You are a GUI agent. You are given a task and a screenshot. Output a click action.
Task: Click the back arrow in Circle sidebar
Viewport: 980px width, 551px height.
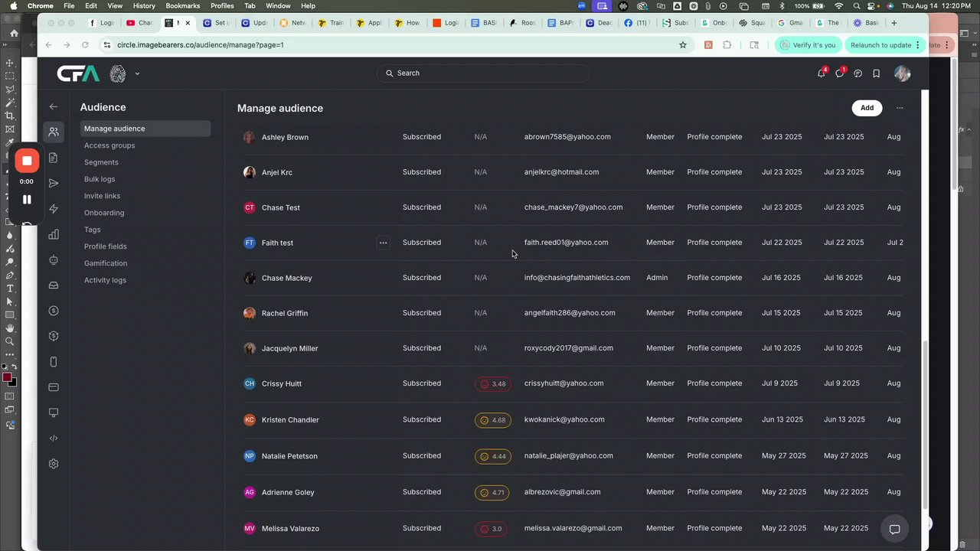(54, 107)
